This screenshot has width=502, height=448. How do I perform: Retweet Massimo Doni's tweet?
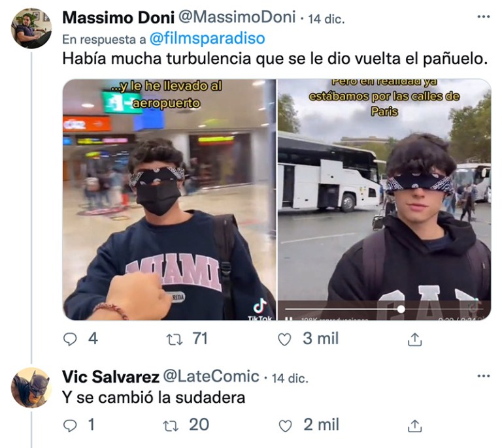175,340
